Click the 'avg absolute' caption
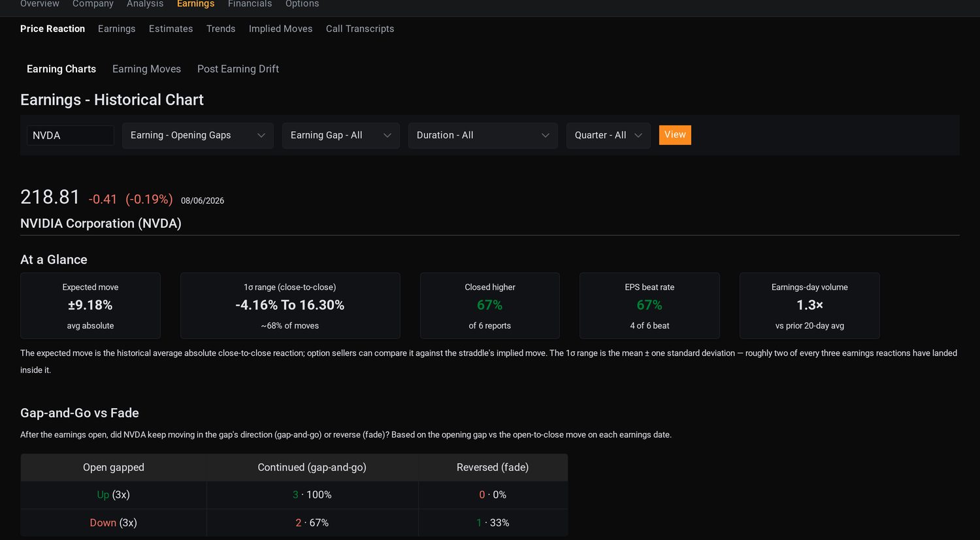The height and width of the screenshot is (540, 980). 90,326
